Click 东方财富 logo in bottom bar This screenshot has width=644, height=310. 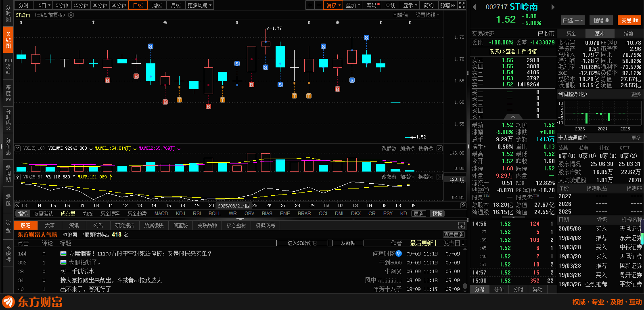tap(32, 302)
